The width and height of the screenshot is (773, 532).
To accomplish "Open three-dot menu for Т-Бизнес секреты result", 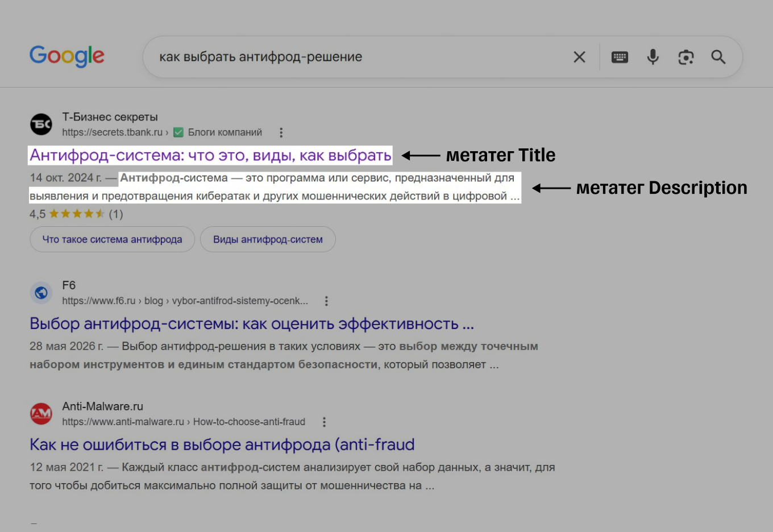I will [x=281, y=132].
